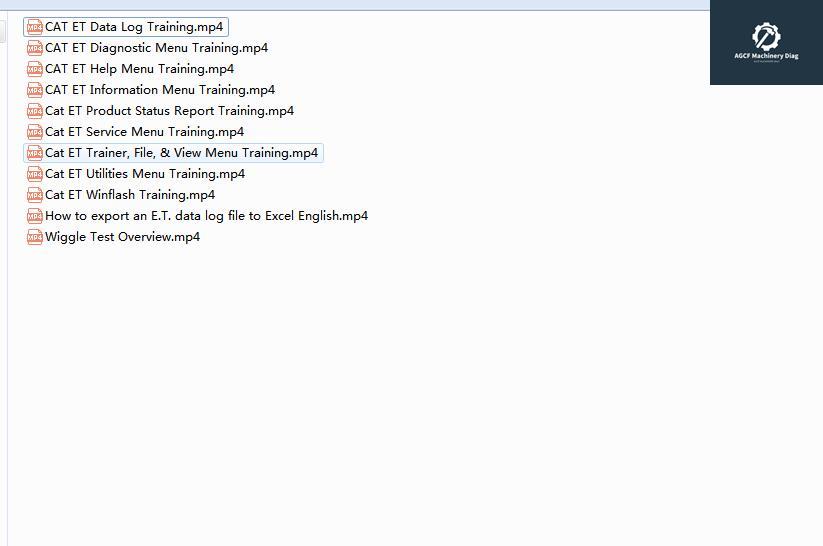Viewport: 823px width, 546px height.
Task: Click the MP4 icon of Cat ET Product Status Report Training
Action: [35, 111]
